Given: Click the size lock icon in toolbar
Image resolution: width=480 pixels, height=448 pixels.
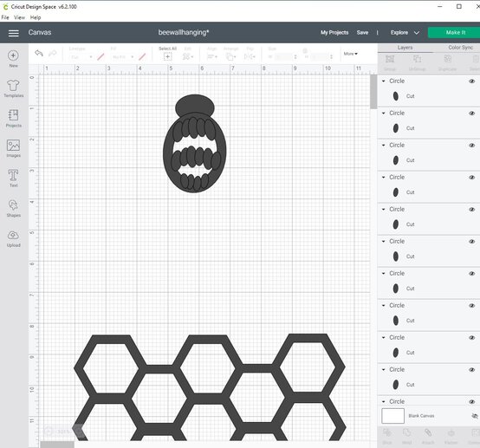Looking at the screenshot, I should [x=305, y=50].
